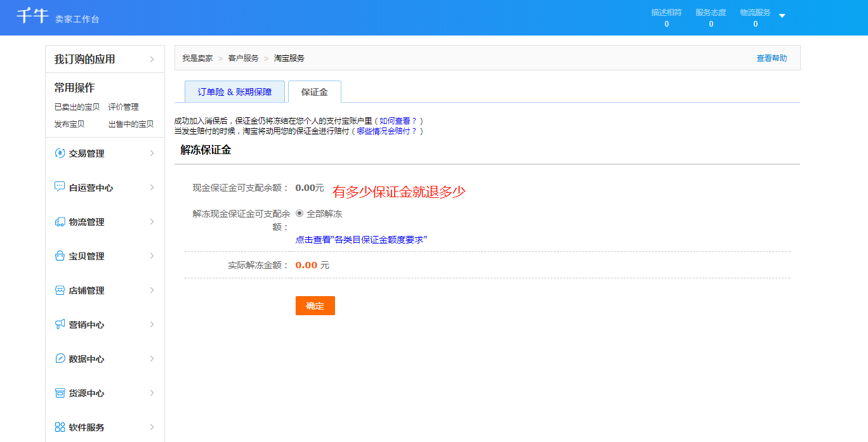Open 评价管理 shortcut
This screenshot has width=868, height=442.
tap(123, 107)
